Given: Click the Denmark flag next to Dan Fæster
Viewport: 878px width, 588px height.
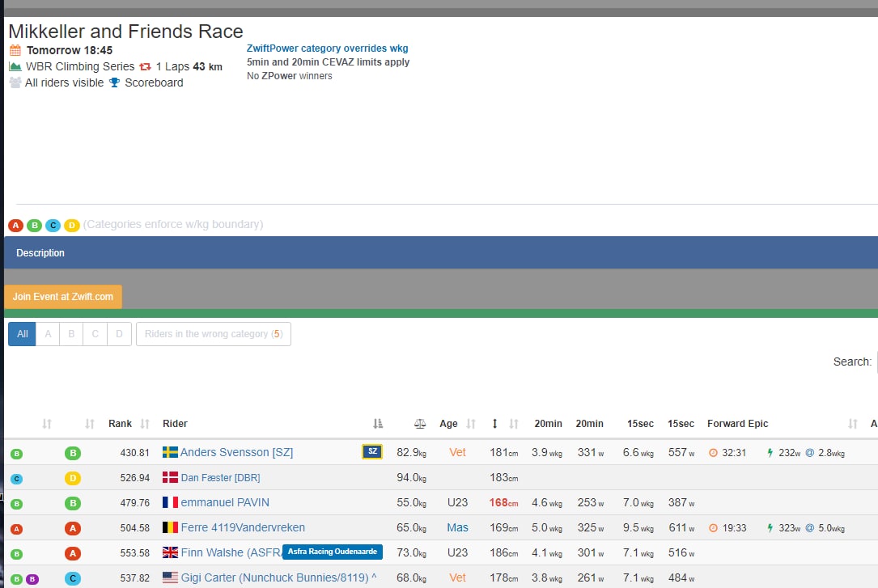Looking at the screenshot, I should [170, 477].
